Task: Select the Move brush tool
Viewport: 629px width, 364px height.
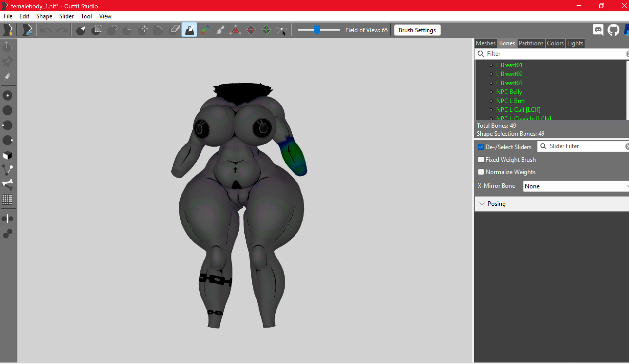Action: (x=143, y=30)
